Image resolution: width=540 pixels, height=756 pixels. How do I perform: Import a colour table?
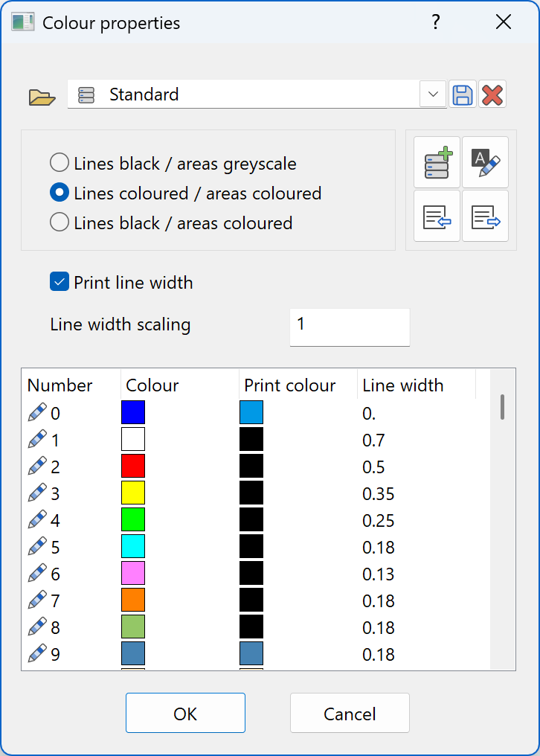[x=437, y=216]
